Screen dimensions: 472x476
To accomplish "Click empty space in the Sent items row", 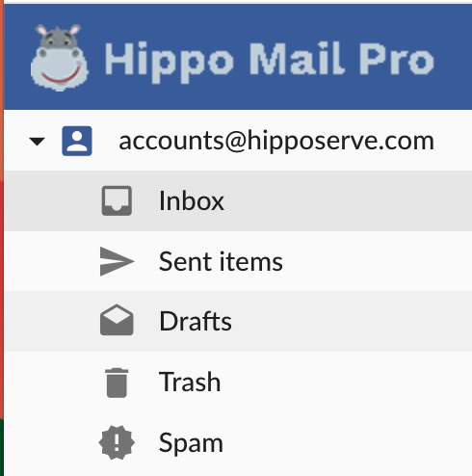I will (x=376, y=261).
